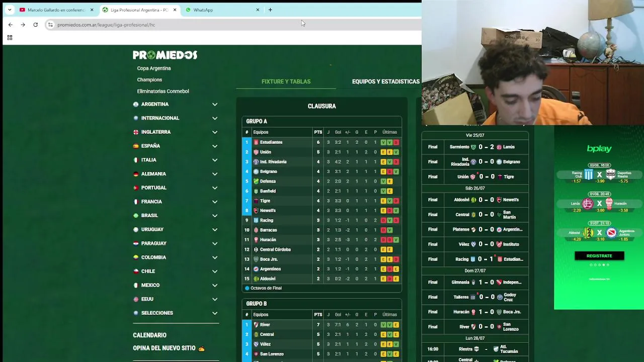644x362 pixels.
Task: Switch to the Marcelo Gallardo en conferencia tab
Action: point(56,10)
